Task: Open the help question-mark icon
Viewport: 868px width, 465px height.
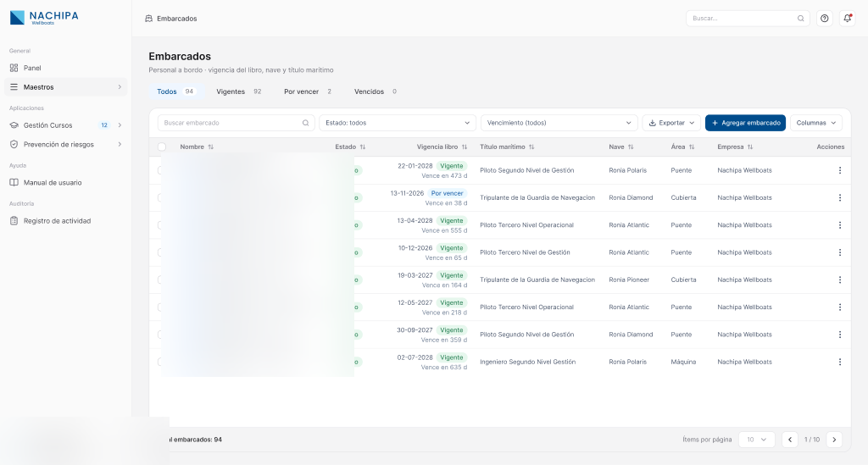Action: pos(824,19)
